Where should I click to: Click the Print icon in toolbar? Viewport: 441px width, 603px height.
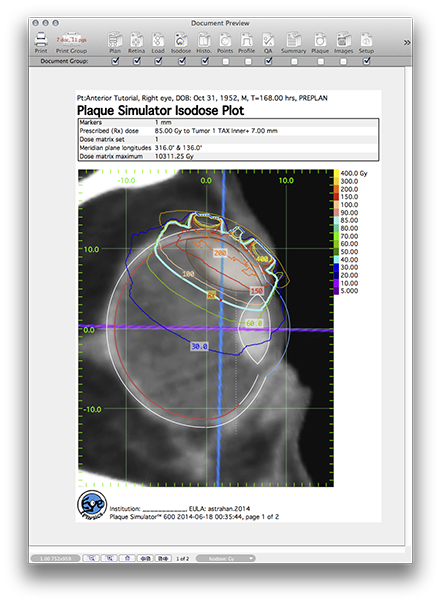pyautogui.click(x=41, y=40)
